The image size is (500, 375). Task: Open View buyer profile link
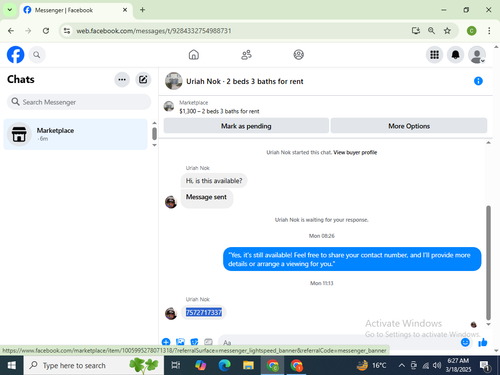(x=355, y=152)
